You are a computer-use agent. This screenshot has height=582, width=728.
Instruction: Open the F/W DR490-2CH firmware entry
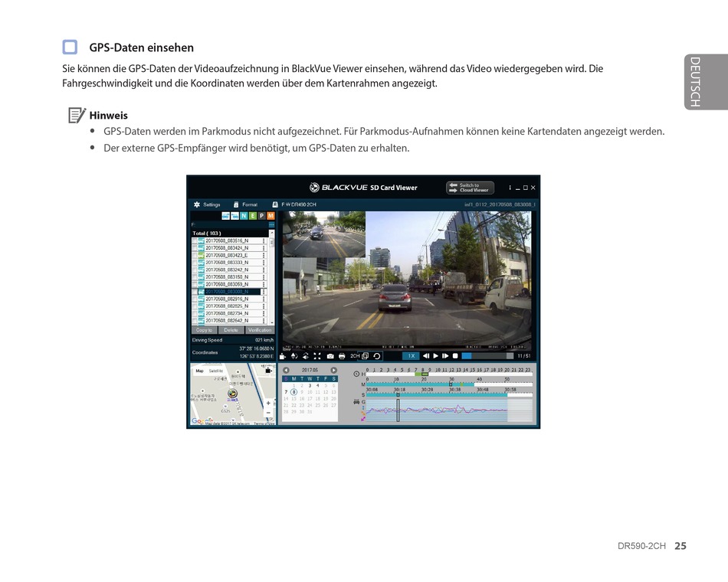294,204
